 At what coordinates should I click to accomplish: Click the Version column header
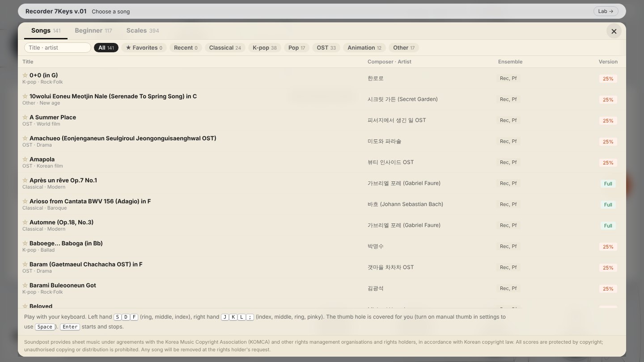tap(608, 62)
